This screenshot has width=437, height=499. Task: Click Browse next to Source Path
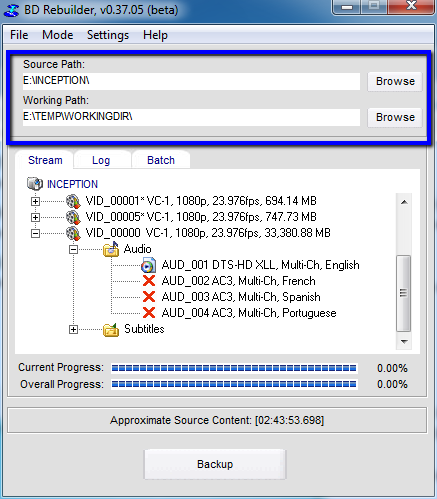395,81
